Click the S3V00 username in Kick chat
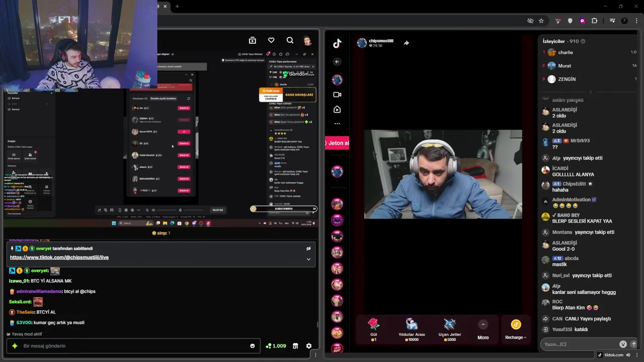 pyautogui.click(x=24, y=323)
